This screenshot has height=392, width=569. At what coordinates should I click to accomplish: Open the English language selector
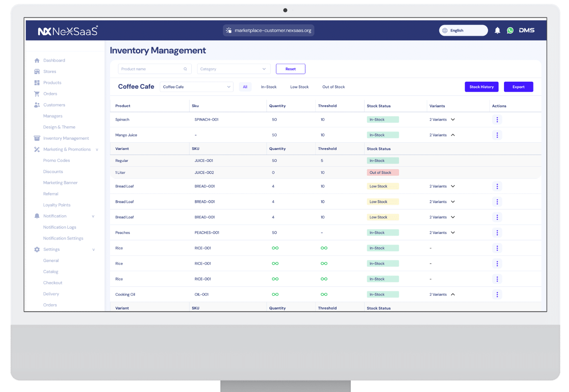point(463,30)
